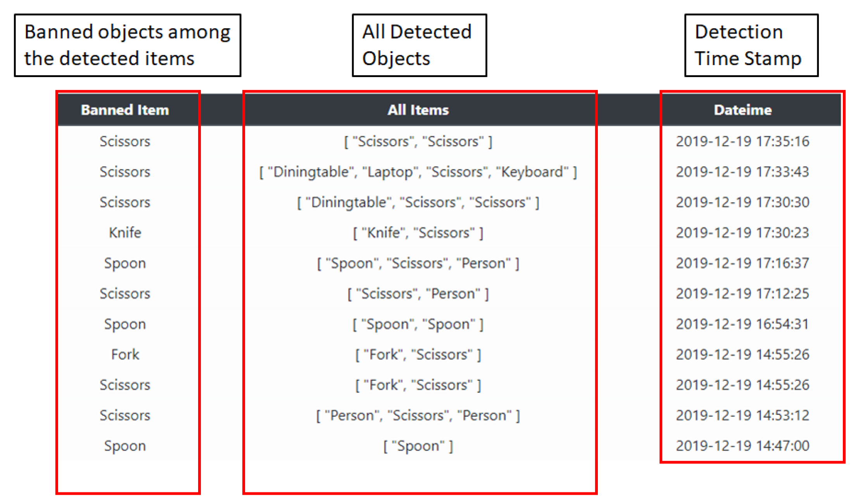Image resolution: width=858 pixels, height=504 pixels.
Task: Click the All Detected Objects label box
Action: pyautogui.click(x=419, y=45)
